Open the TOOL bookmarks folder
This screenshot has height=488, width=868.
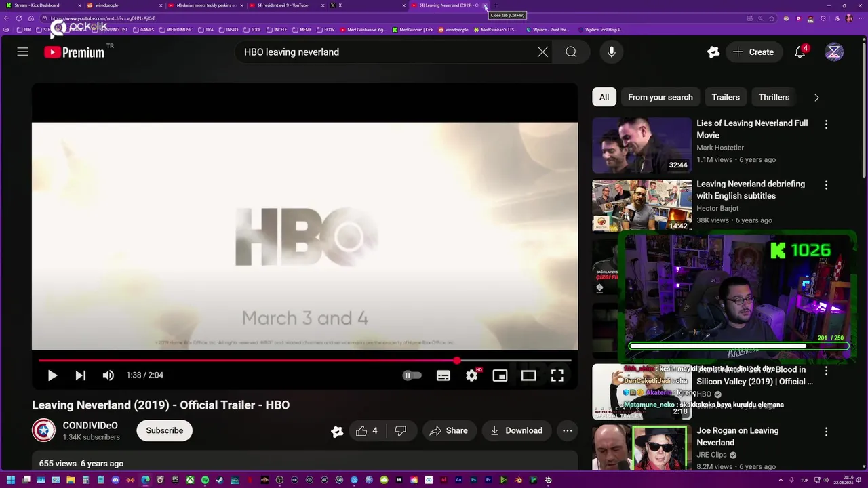(x=252, y=30)
